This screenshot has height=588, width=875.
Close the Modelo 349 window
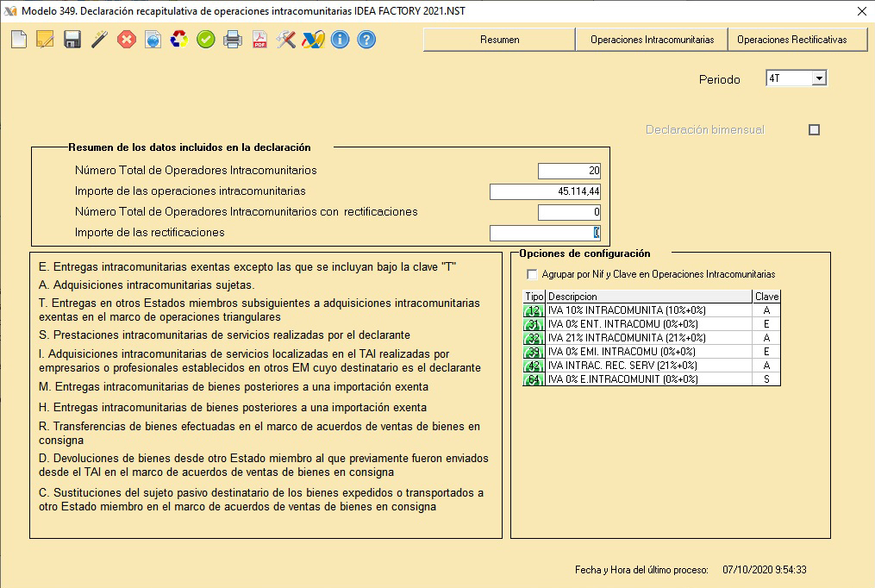(x=861, y=11)
